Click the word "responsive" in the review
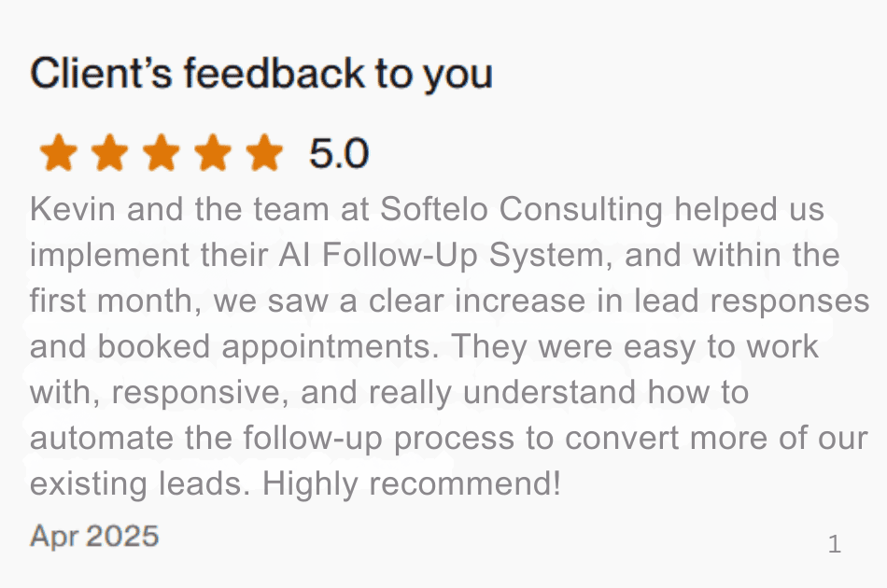The height and width of the screenshot is (588, 887). tap(197, 393)
